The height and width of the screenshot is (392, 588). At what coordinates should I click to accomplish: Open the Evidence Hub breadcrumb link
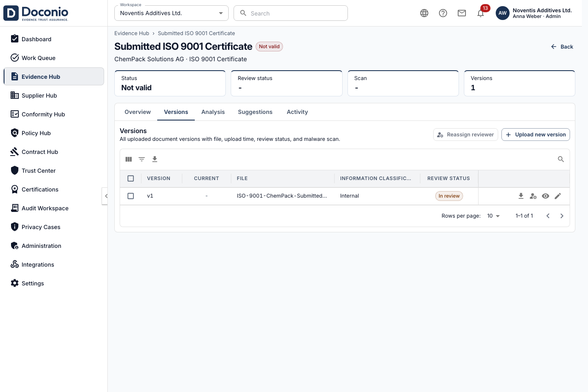pyautogui.click(x=131, y=33)
